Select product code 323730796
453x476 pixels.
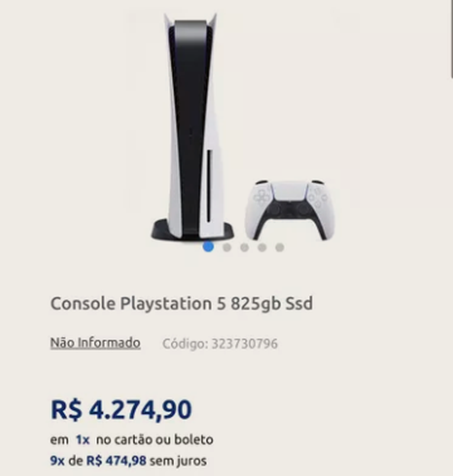[x=245, y=344]
